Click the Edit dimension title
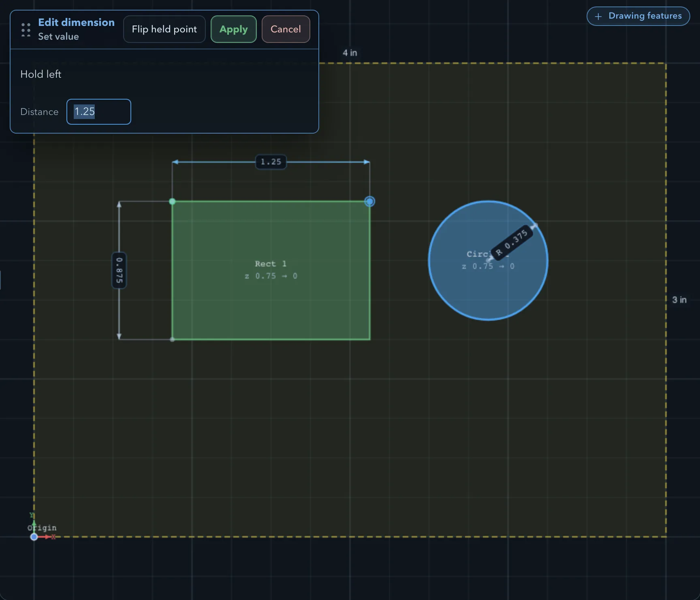The height and width of the screenshot is (600, 700). pyautogui.click(x=76, y=22)
